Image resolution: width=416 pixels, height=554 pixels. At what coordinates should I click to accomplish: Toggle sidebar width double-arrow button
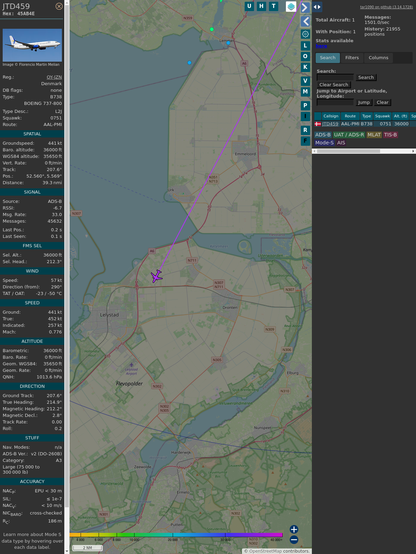(317, 7)
